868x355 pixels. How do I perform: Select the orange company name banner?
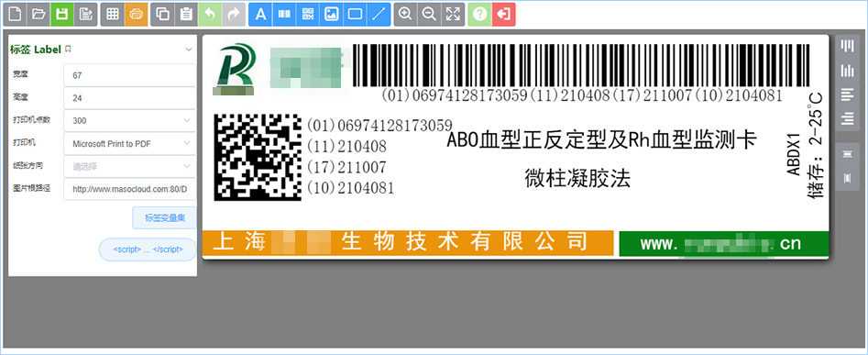coord(409,242)
